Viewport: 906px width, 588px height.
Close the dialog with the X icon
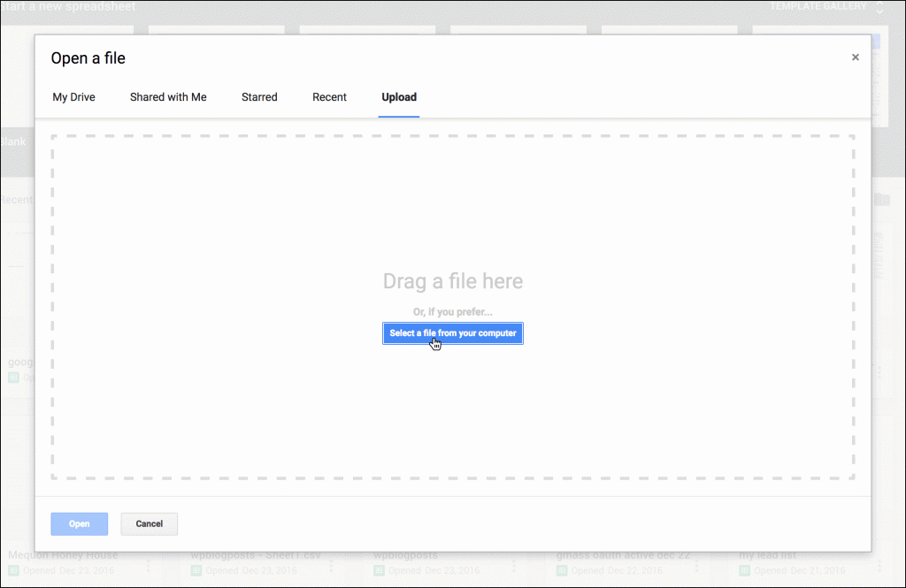[855, 57]
